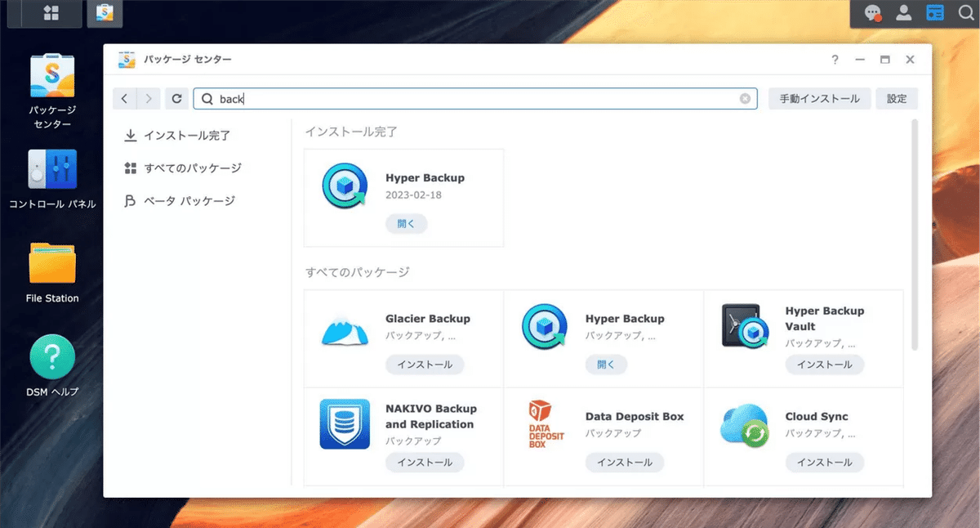
Task: Click the search field containing back
Action: pos(475,99)
